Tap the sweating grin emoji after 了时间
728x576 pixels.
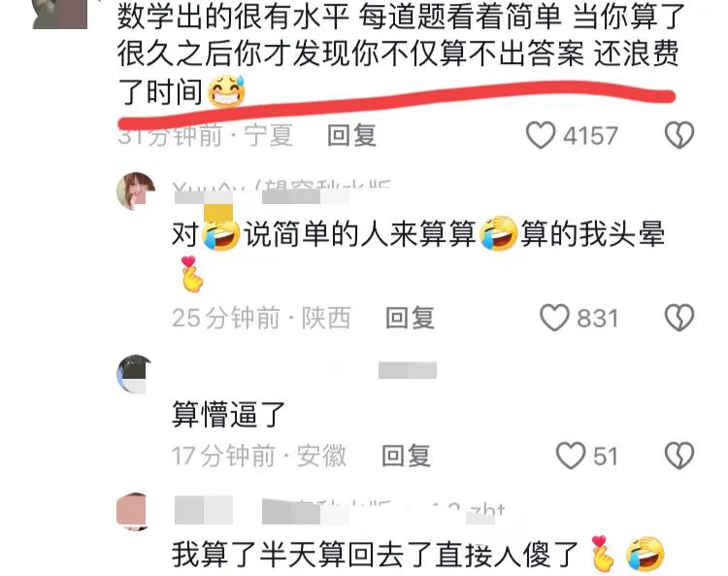coord(226,91)
